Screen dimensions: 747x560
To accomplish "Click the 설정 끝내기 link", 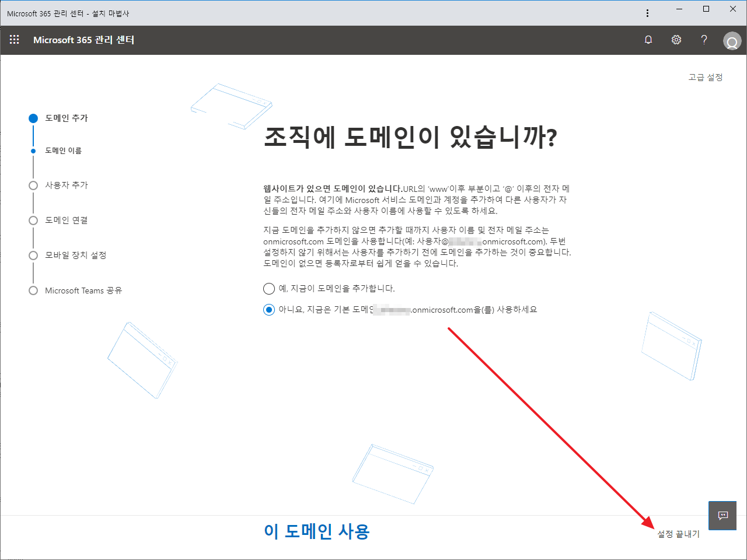I will point(679,534).
